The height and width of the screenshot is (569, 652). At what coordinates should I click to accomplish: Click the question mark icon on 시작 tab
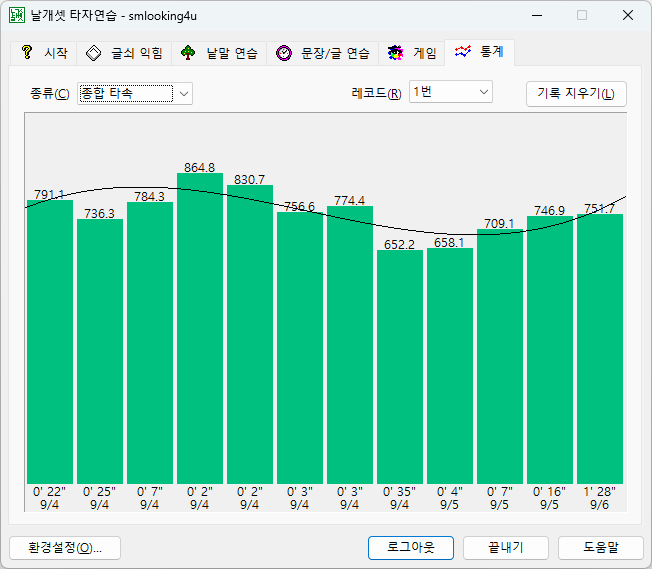[x=27, y=52]
